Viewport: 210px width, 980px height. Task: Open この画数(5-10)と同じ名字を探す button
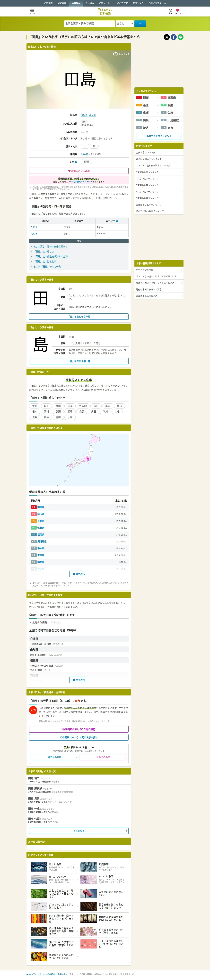click(79, 737)
